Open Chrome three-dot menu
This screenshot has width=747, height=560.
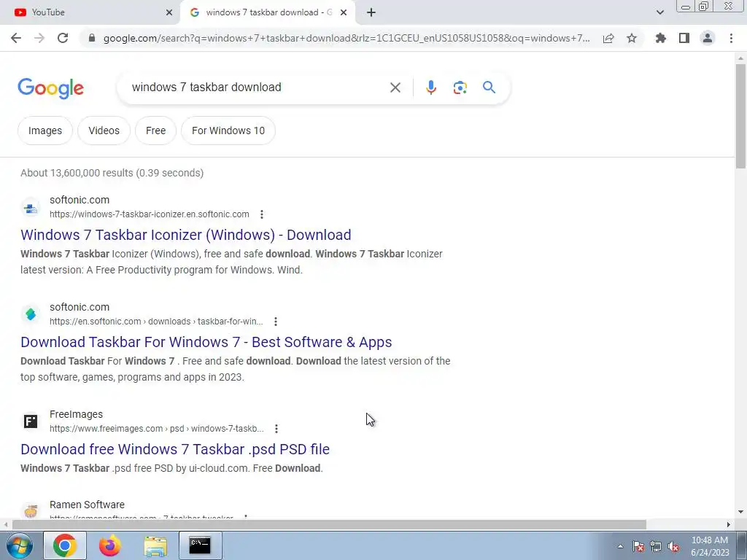[731, 38]
